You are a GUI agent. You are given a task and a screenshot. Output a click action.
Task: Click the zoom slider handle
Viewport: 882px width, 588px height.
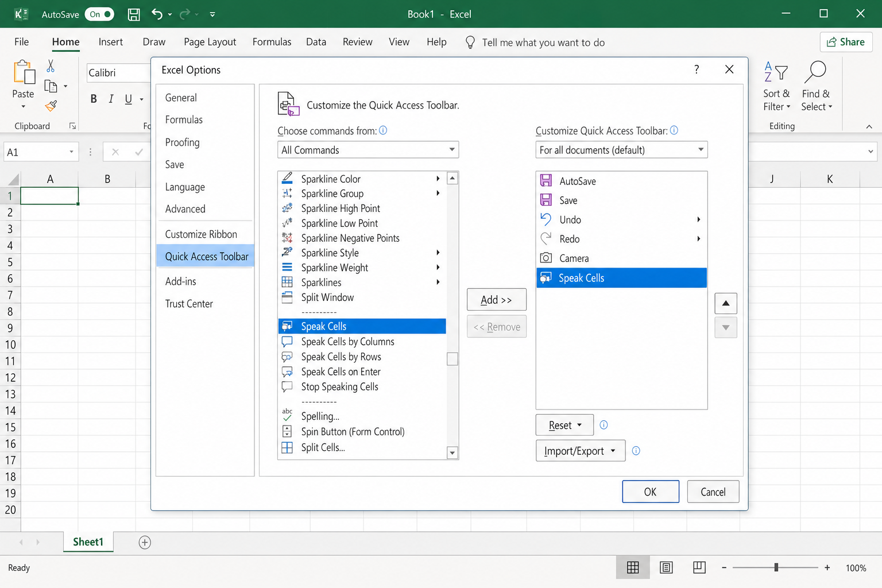[x=776, y=567]
